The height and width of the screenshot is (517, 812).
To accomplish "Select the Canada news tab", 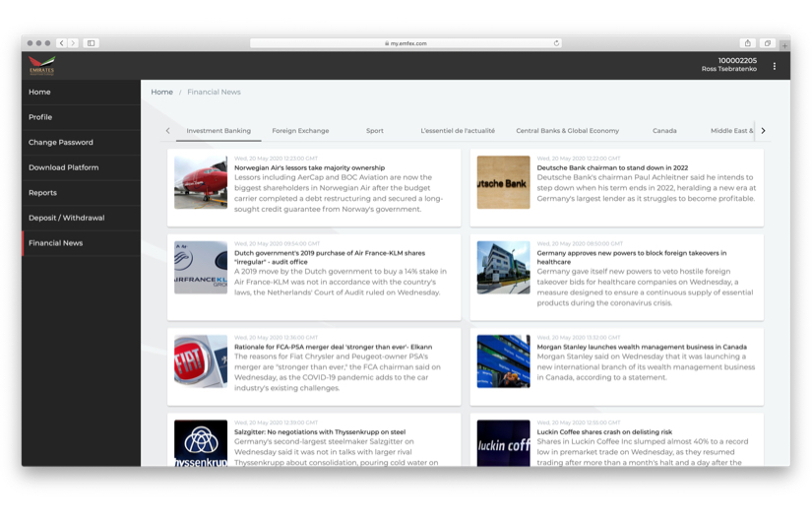I will click(664, 131).
